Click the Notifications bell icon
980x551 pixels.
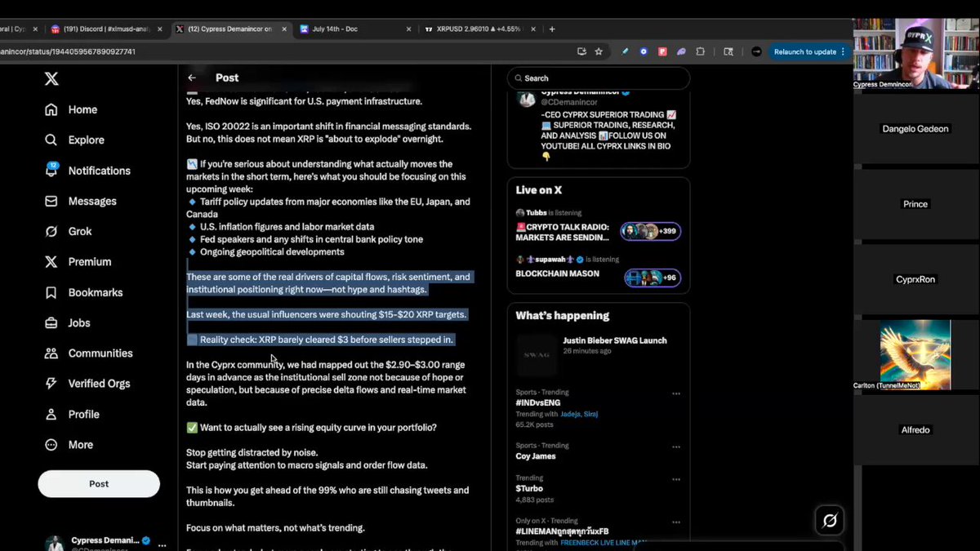pyautogui.click(x=51, y=171)
